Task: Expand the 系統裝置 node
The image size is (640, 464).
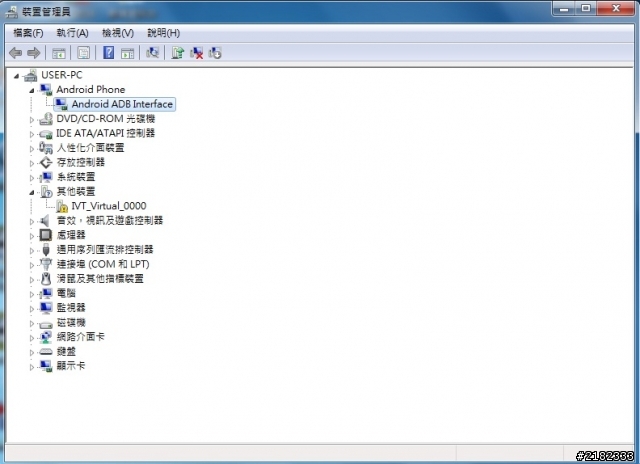Action: (x=32, y=178)
